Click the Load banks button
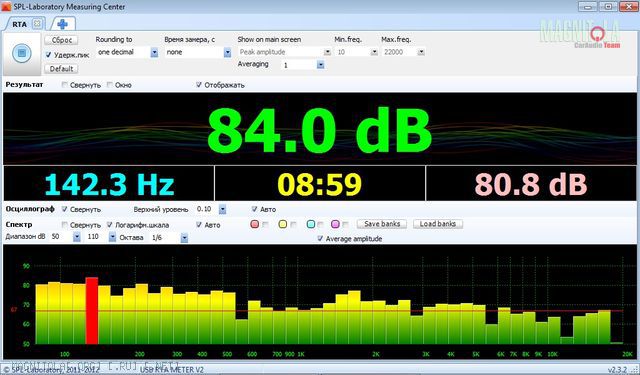Screen dimensions: 640x375 click(438, 224)
